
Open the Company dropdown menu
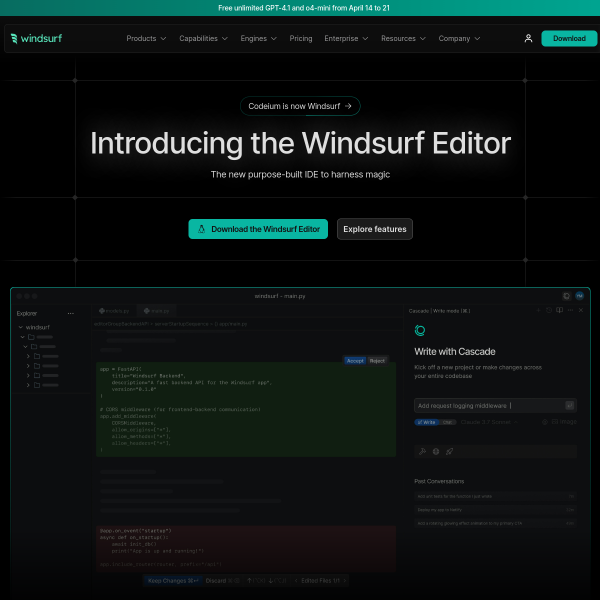click(459, 38)
